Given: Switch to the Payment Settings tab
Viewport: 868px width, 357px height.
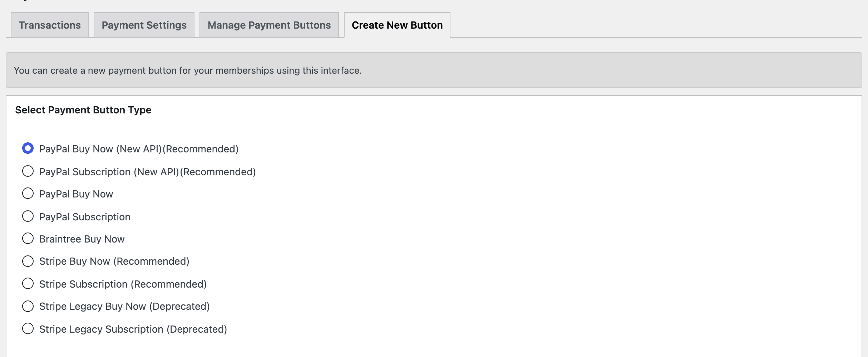Looking at the screenshot, I should pyautogui.click(x=144, y=25).
